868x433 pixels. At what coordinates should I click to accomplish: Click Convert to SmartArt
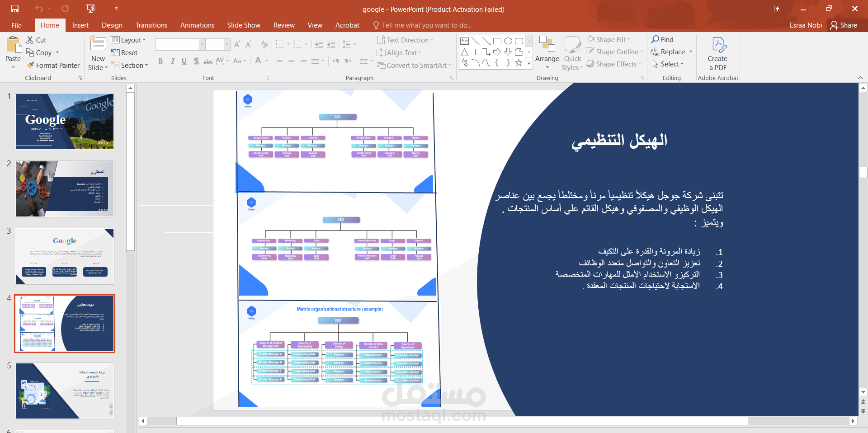(414, 65)
